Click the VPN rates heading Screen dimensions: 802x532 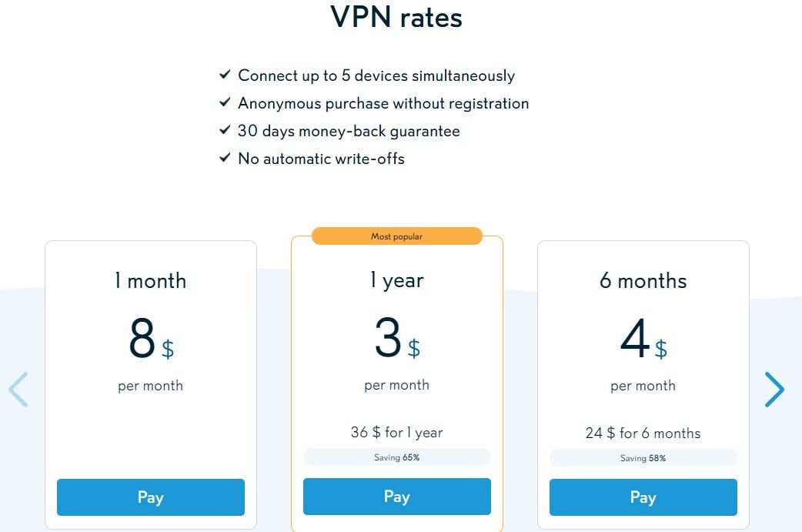(x=396, y=17)
